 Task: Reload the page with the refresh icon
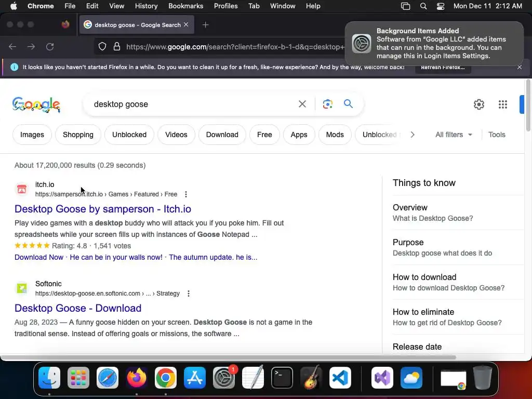tap(50, 46)
